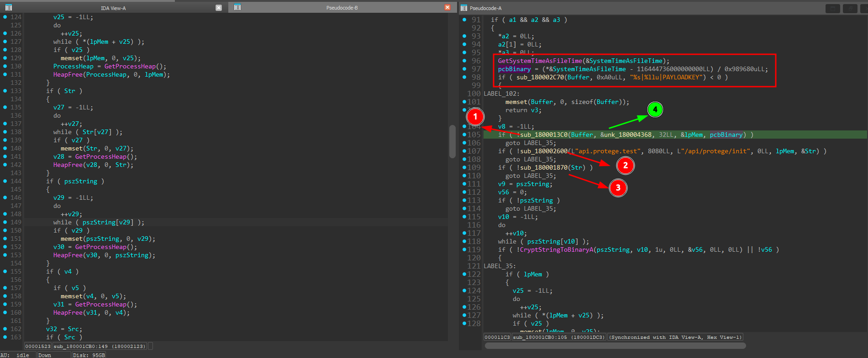The image size is (868, 358).
Task: Activate the Pseudocode-A tab
Action: click(485, 8)
